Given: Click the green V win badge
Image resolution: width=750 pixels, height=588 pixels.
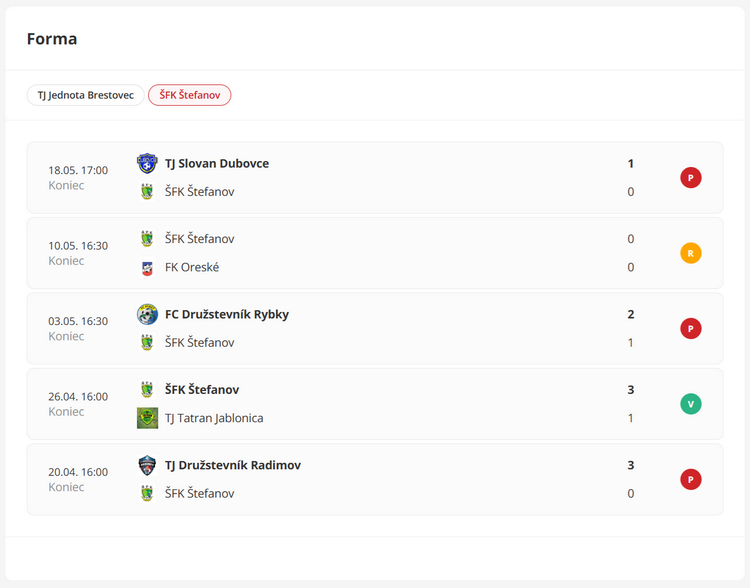Looking at the screenshot, I should [x=691, y=404].
